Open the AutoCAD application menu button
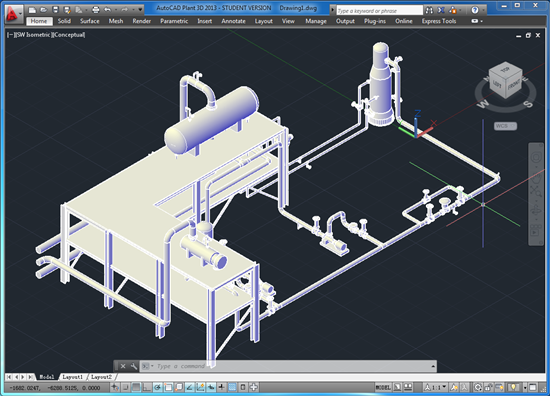The image size is (550, 396). pyautogui.click(x=13, y=14)
